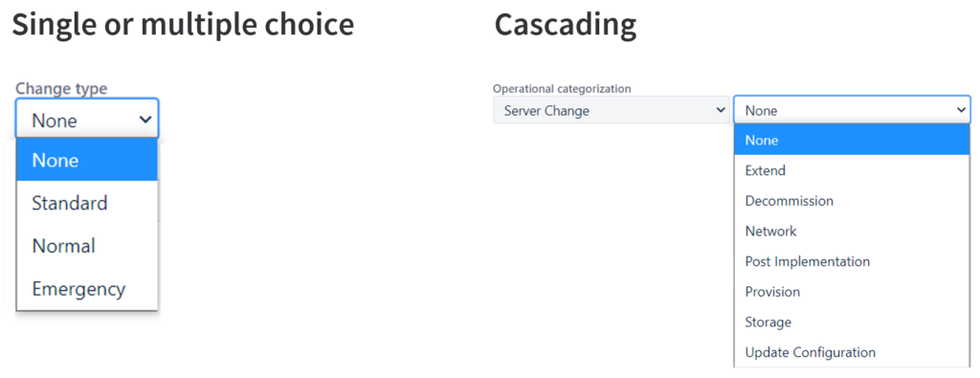
Task: Pick Extend from cascading list
Action: (852, 170)
